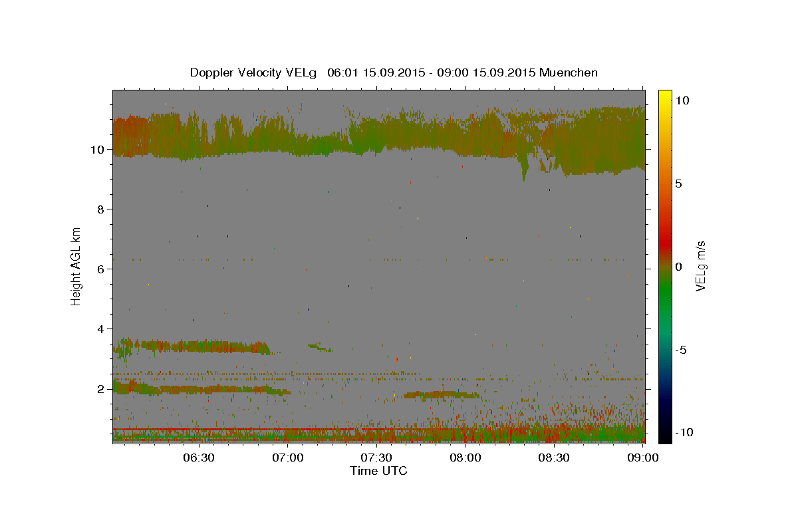Screen dimensions: 798x532
Task: Click the colorbar value label 5
Action: (x=678, y=184)
